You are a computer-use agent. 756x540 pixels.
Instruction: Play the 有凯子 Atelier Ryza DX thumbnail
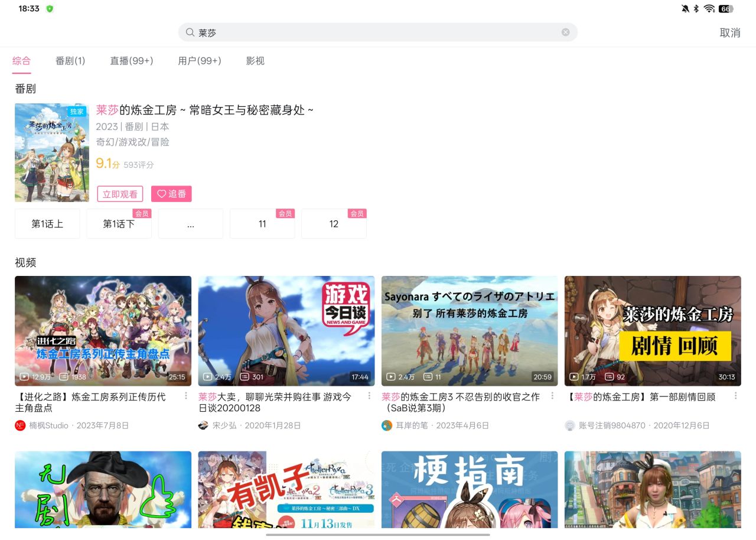(x=286, y=490)
